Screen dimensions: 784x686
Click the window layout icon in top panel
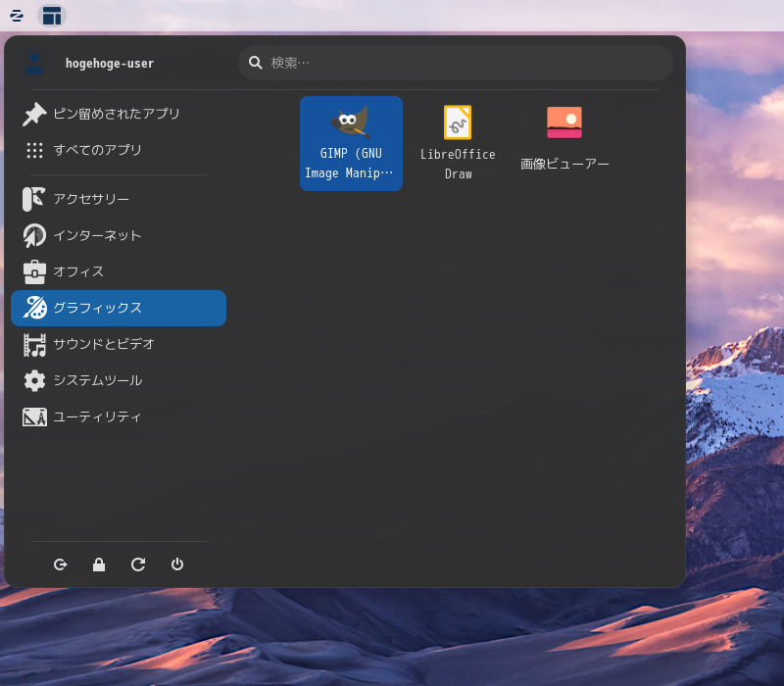[52, 16]
